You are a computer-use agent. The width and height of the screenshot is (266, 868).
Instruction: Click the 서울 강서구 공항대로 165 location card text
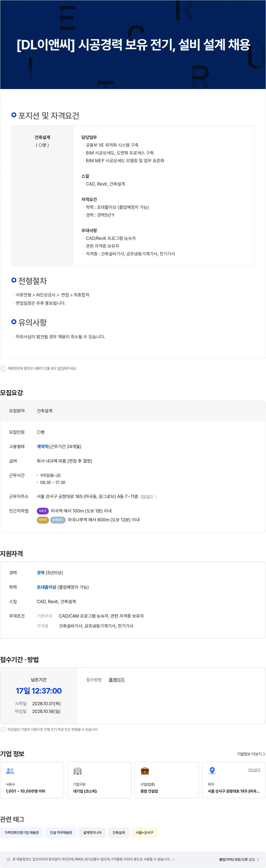234,791
